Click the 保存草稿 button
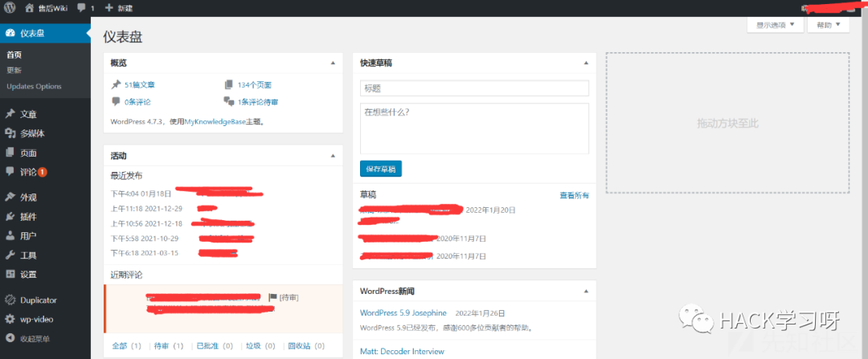This screenshot has height=359, width=868. pos(381,169)
